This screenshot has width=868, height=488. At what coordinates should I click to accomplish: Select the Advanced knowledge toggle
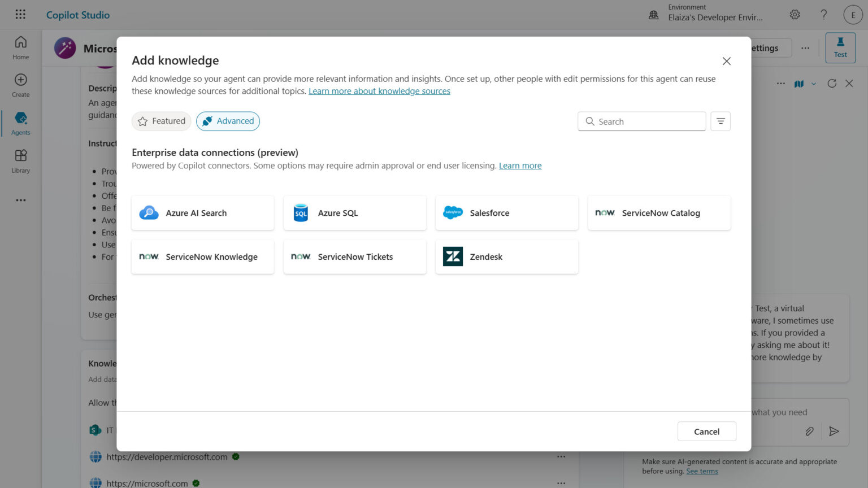click(228, 121)
